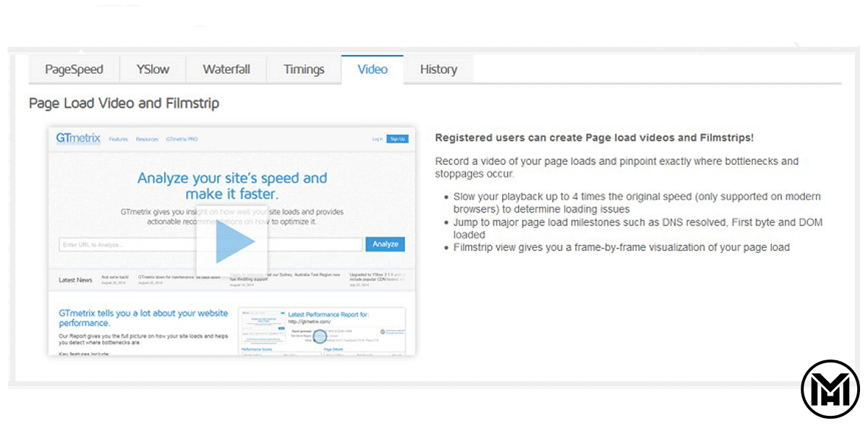Click the circular M logo badge
Screen dimensions: 868x434
pos(830,389)
